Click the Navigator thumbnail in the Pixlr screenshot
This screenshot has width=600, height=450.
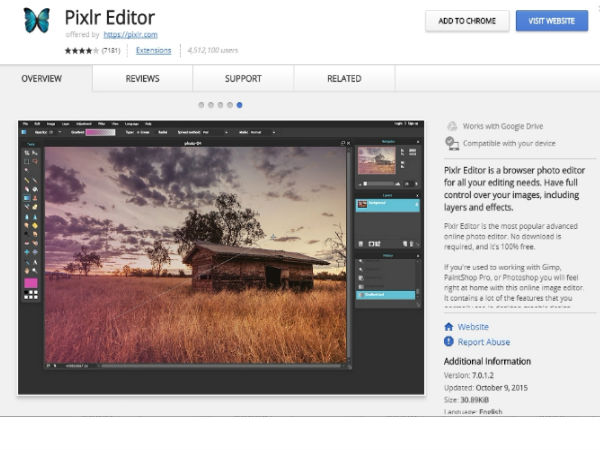[377, 160]
